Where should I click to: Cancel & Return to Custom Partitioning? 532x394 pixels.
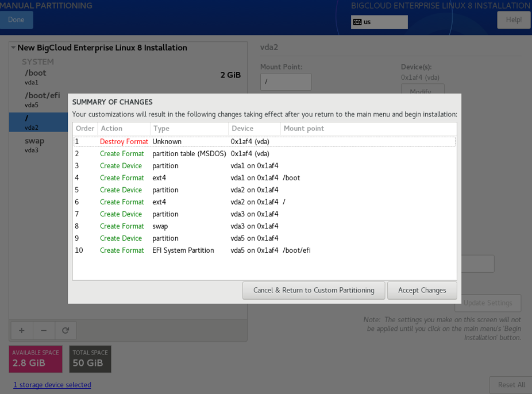pyautogui.click(x=314, y=290)
